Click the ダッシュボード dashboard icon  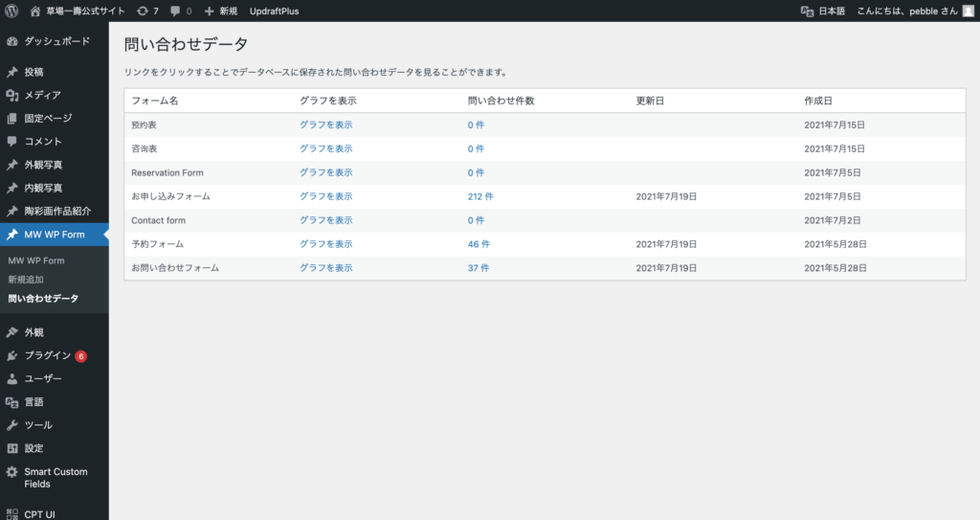coord(11,41)
